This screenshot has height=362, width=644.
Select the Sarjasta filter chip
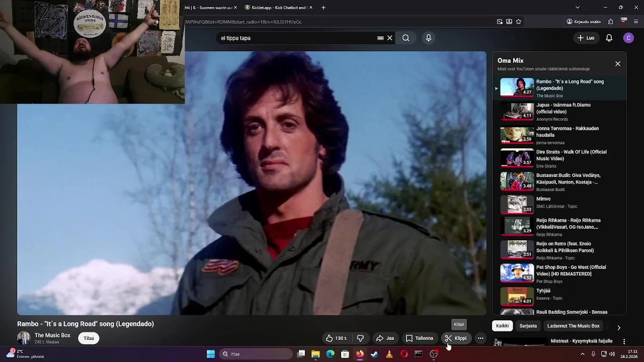[x=528, y=326]
